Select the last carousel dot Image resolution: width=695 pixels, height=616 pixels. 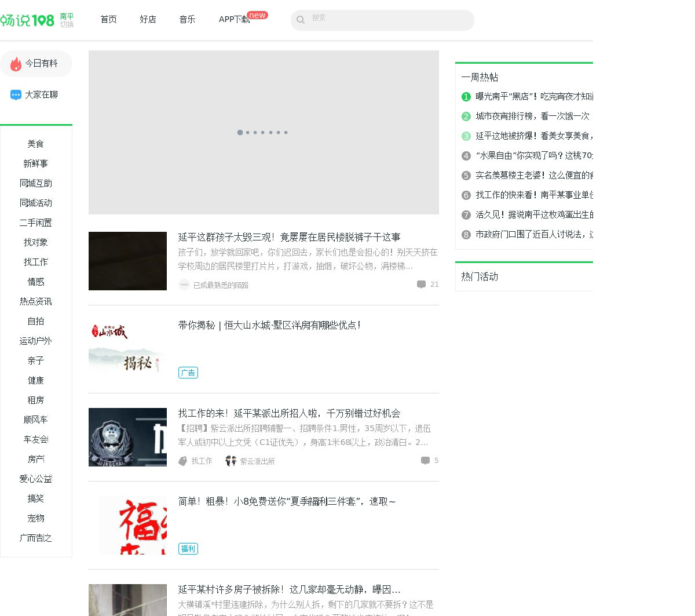[286, 133]
